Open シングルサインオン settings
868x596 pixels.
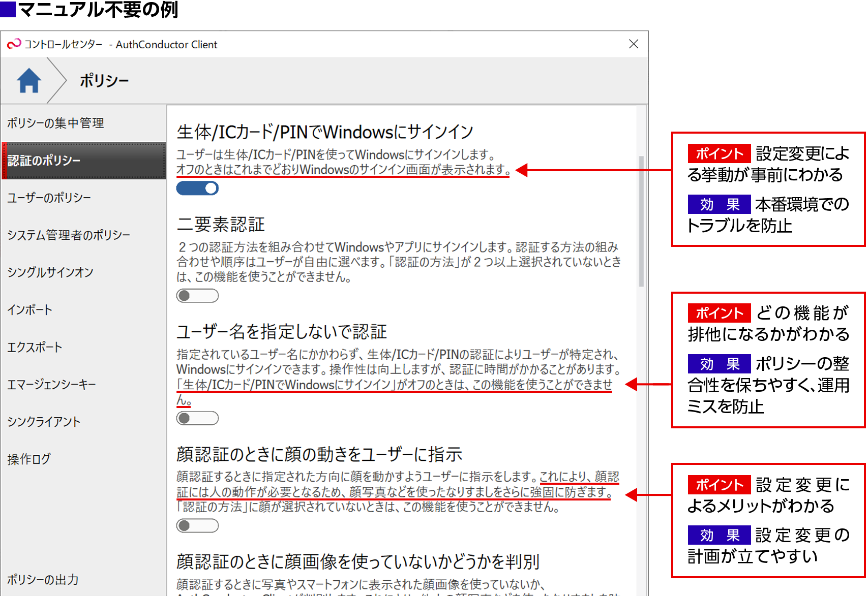click(x=50, y=272)
